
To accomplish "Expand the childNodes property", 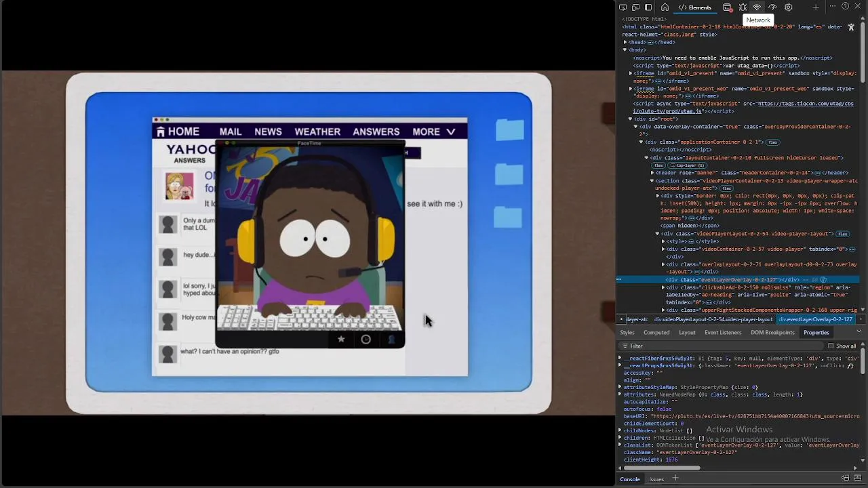I will coord(620,430).
